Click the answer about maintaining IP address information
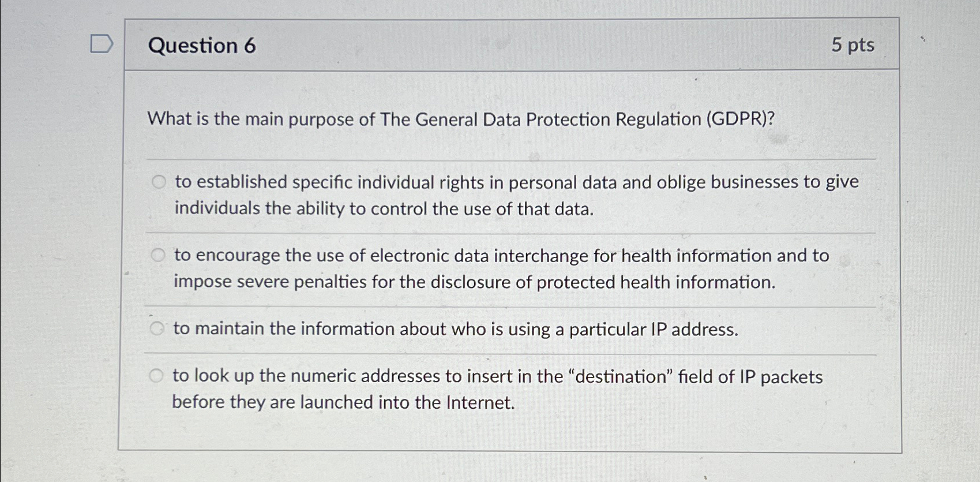Viewport: 980px width, 482px height. pyautogui.click(x=456, y=329)
